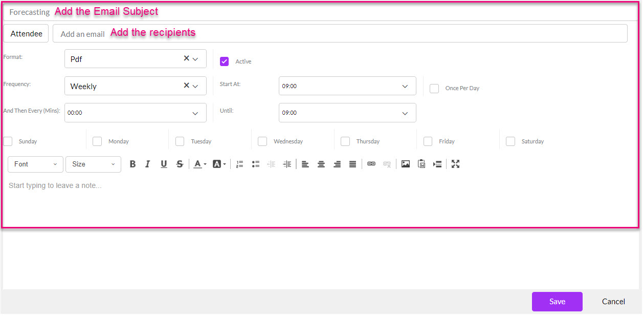Cancel the forecasting setup
Image resolution: width=644 pixels, height=316 pixels.
click(x=613, y=302)
